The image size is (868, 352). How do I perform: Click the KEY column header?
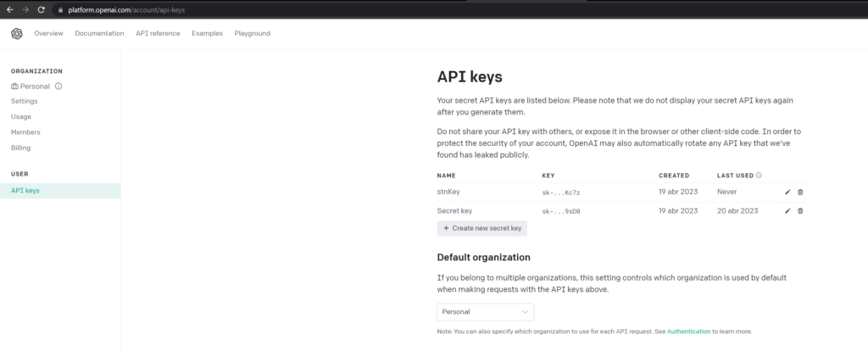[x=548, y=176]
